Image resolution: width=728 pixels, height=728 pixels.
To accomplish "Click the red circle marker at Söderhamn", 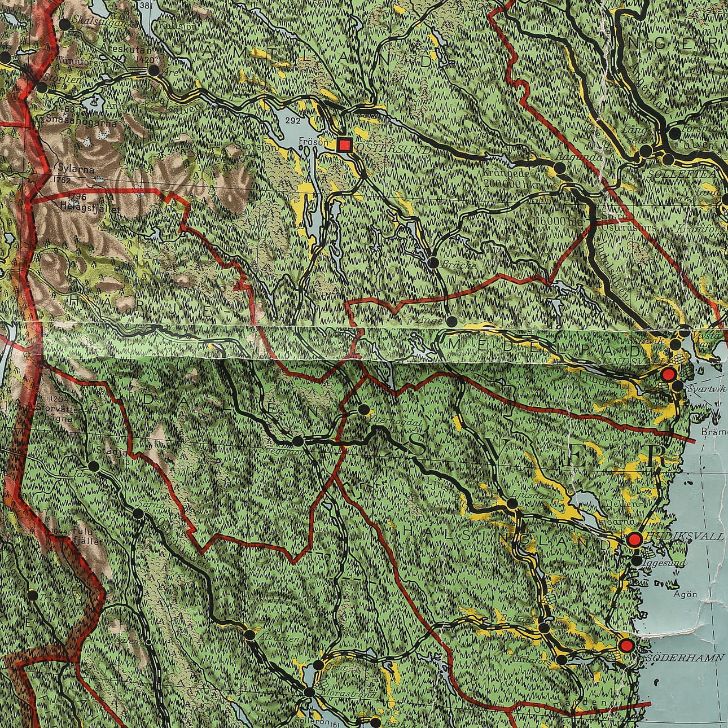I will [x=626, y=645].
